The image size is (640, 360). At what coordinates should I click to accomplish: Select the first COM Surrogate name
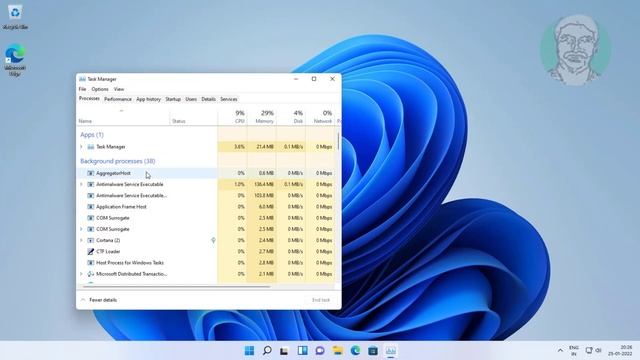(113, 218)
